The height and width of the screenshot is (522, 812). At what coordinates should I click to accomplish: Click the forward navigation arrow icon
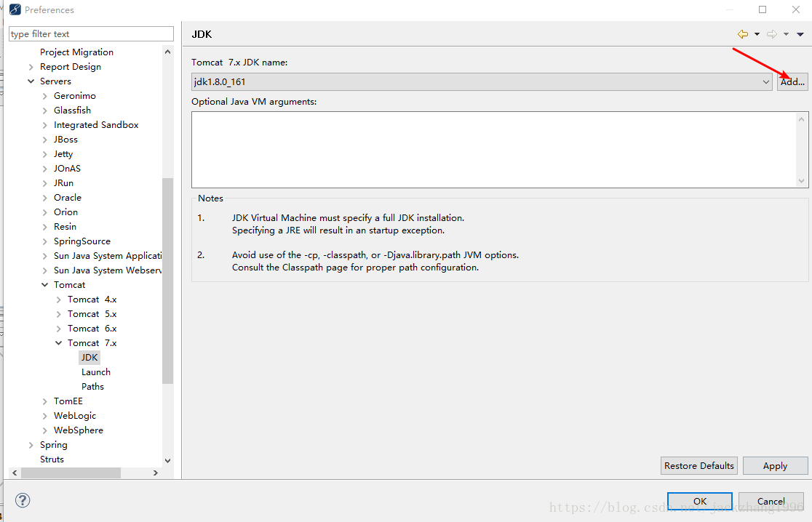point(771,34)
